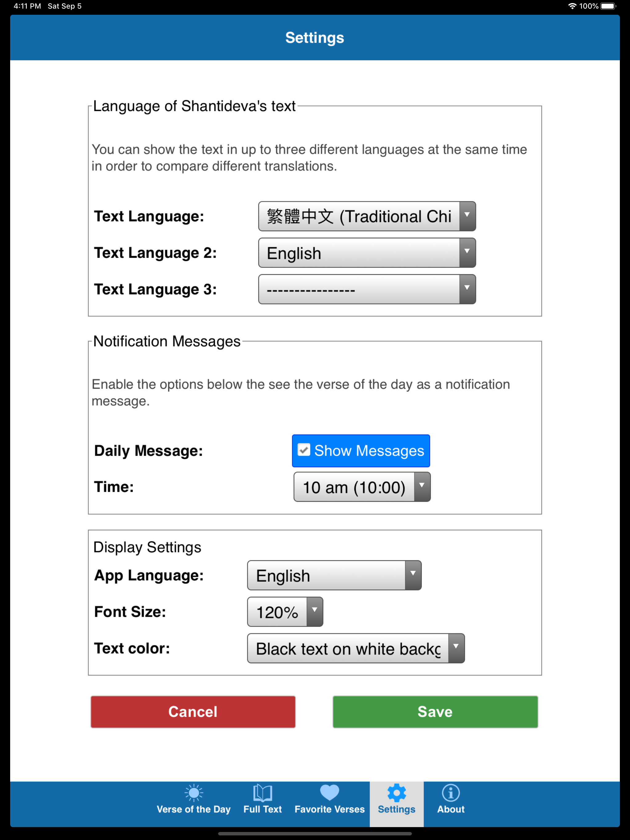The image size is (630, 840).
Task: Switch to Verse of the Day tab label
Action: click(x=194, y=809)
